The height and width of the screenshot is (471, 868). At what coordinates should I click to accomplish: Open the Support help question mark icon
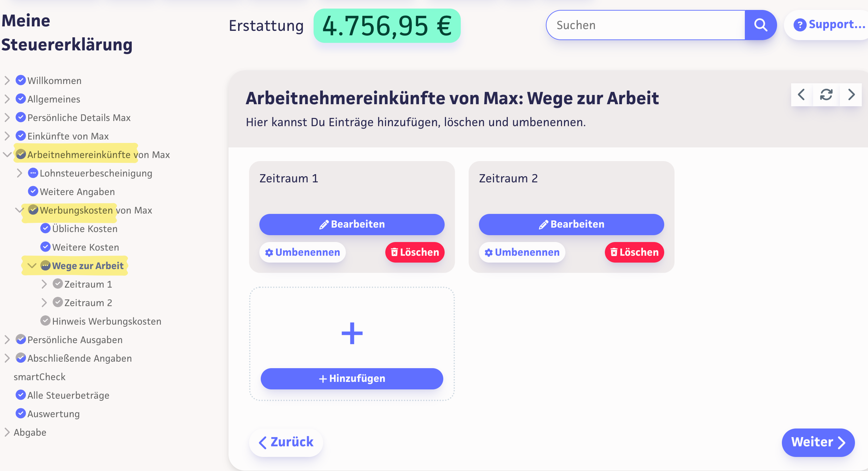coord(800,25)
